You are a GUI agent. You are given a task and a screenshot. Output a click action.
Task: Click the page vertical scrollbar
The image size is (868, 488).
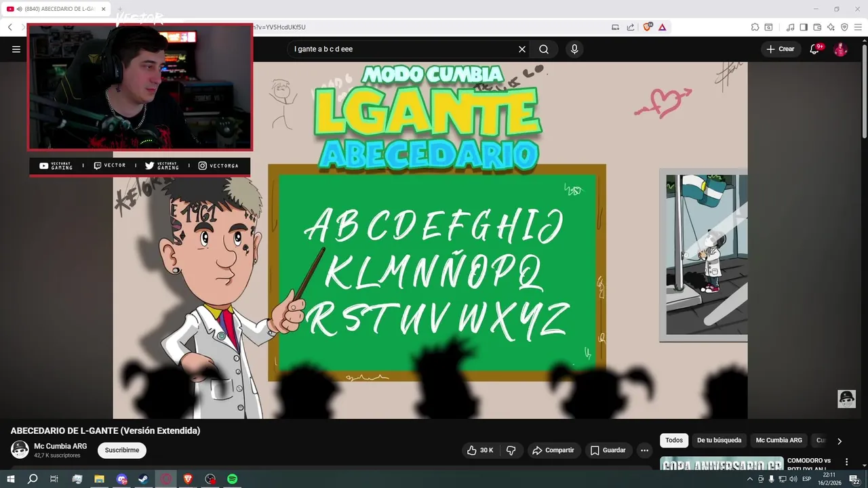[x=864, y=91]
